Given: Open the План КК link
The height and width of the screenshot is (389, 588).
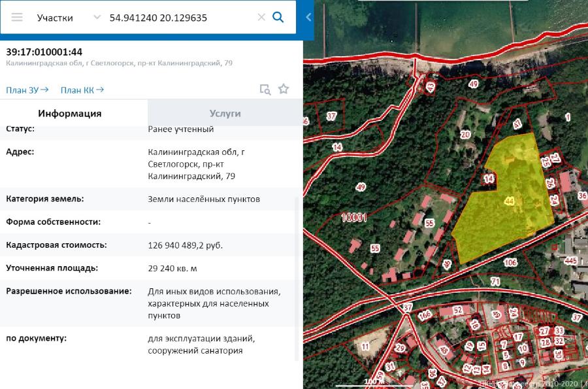Looking at the screenshot, I should click(82, 90).
